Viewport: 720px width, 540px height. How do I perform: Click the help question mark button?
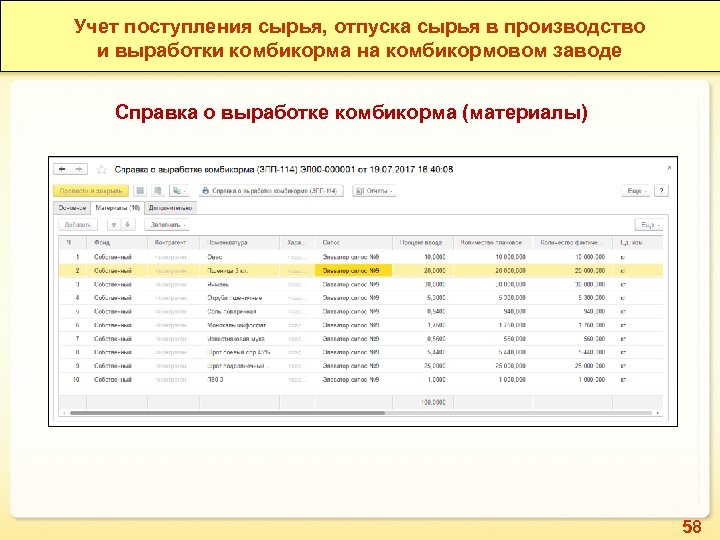pos(661,191)
